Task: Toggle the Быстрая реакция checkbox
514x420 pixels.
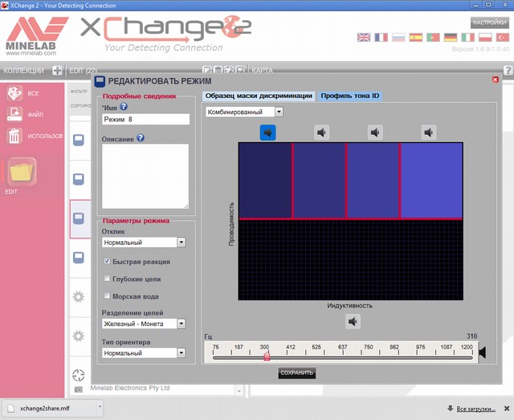Action: click(x=108, y=261)
